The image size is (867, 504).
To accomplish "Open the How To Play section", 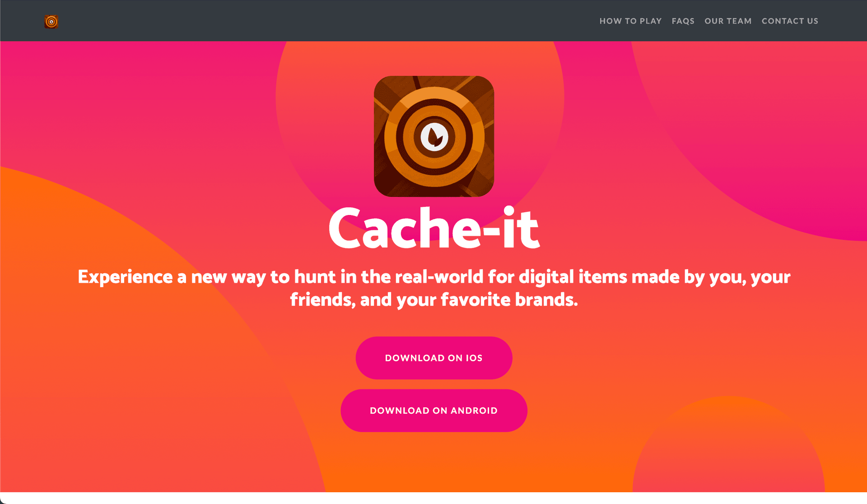I will tap(630, 21).
